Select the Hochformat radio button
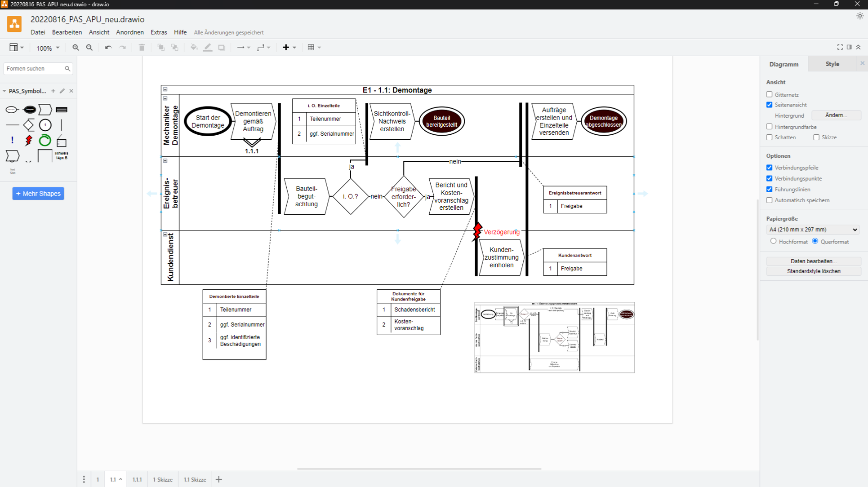Viewport: 868px width, 487px height. click(x=774, y=241)
